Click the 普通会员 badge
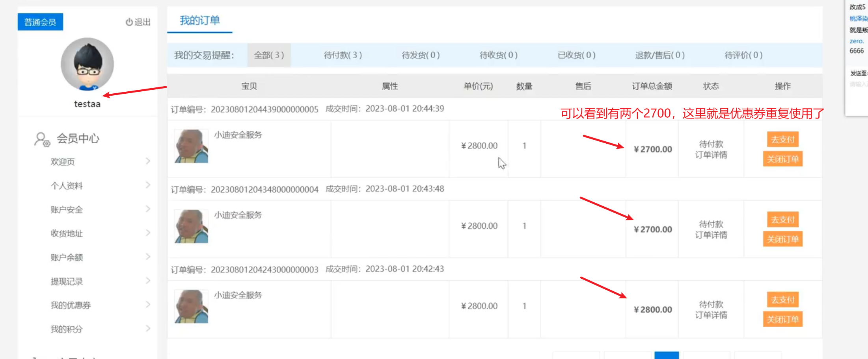 click(x=40, y=22)
